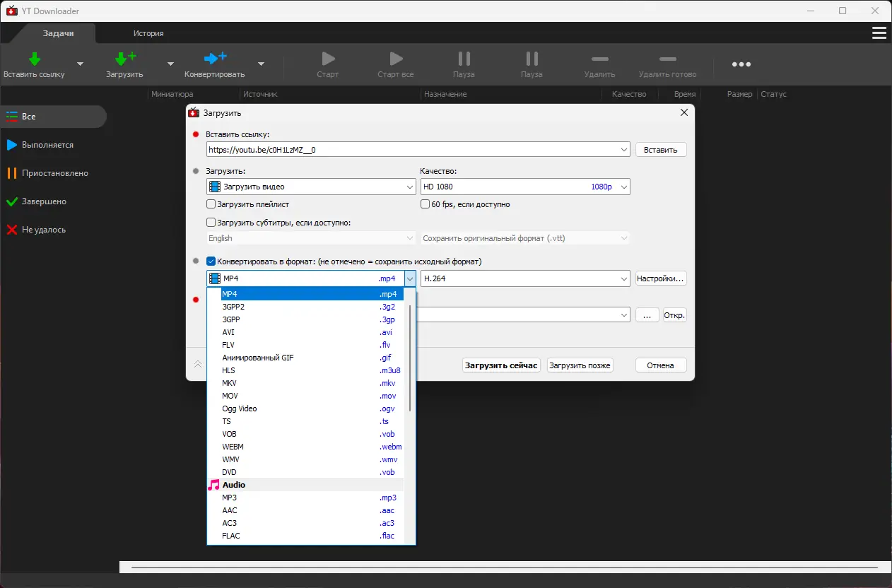Click the blue Конвертировать arrow icon
Image resolution: width=892 pixels, height=588 pixels.
pos(215,59)
